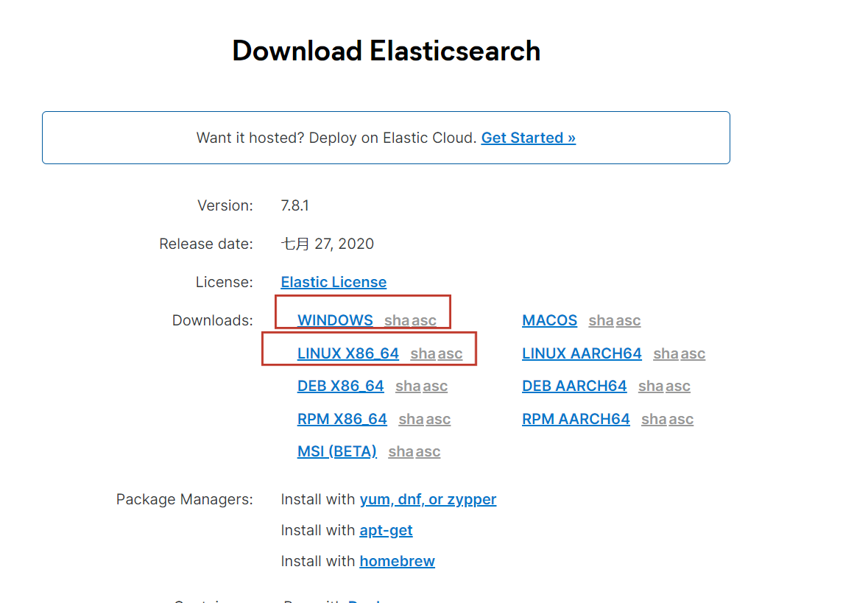Image resolution: width=868 pixels, height=603 pixels.
Task: Click the Release date: label
Action: [x=206, y=244]
